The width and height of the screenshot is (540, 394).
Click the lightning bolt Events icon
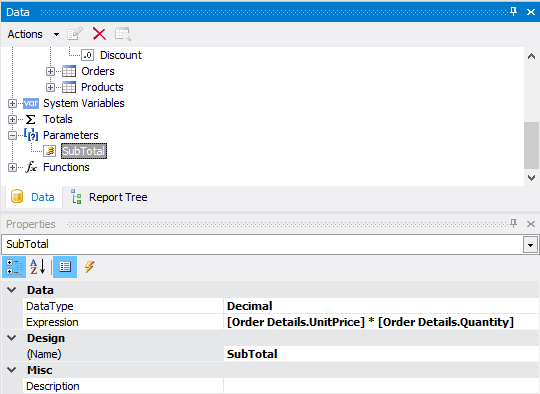click(x=90, y=267)
